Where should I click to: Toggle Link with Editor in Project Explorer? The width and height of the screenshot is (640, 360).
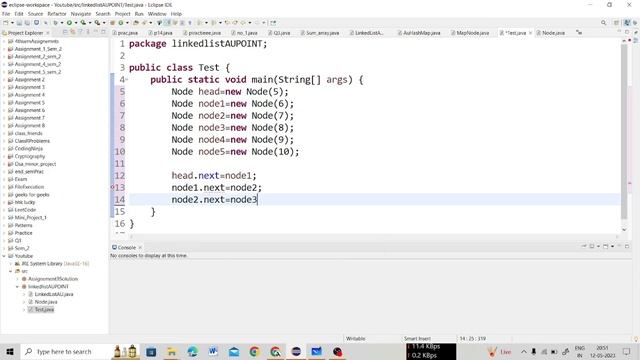[73, 32]
